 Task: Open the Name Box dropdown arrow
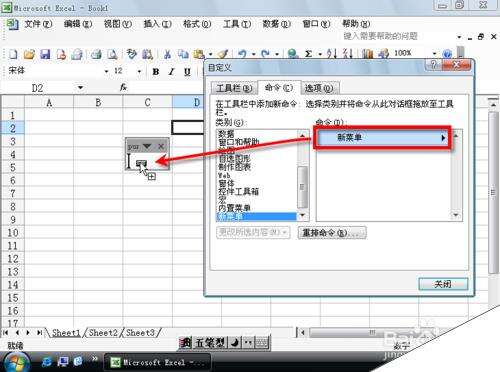click(80, 88)
